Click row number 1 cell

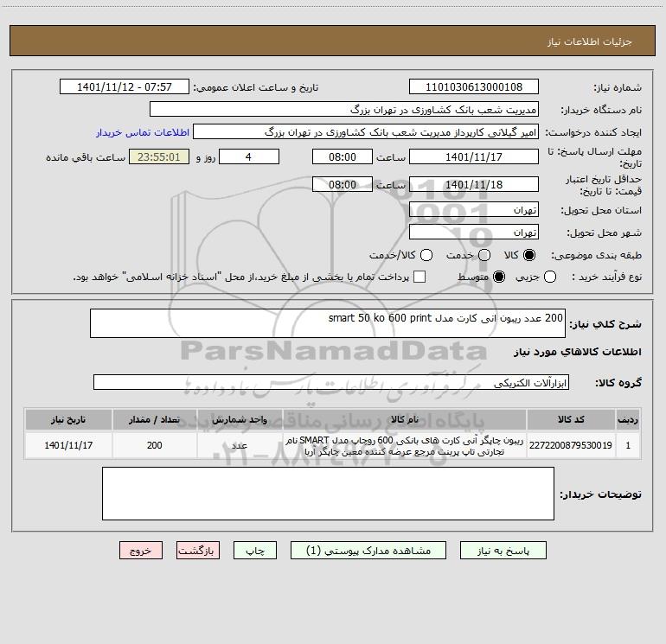coord(628,445)
